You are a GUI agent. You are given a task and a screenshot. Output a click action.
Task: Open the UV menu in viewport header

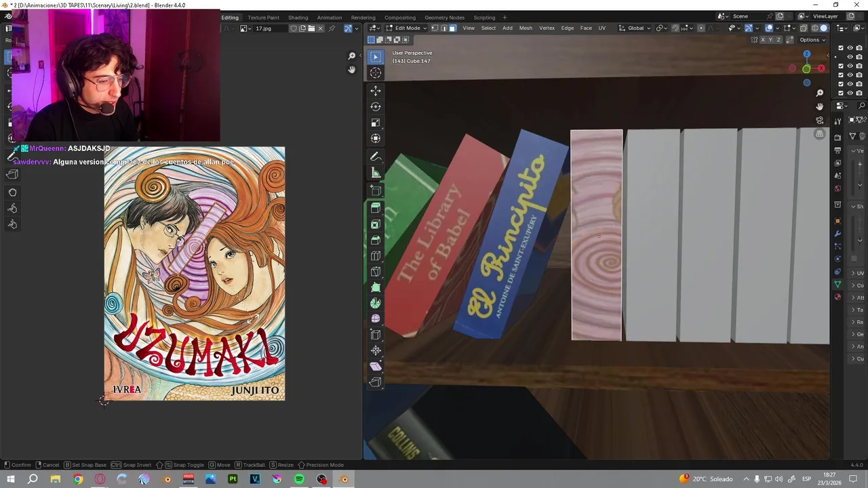tap(601, 28)
